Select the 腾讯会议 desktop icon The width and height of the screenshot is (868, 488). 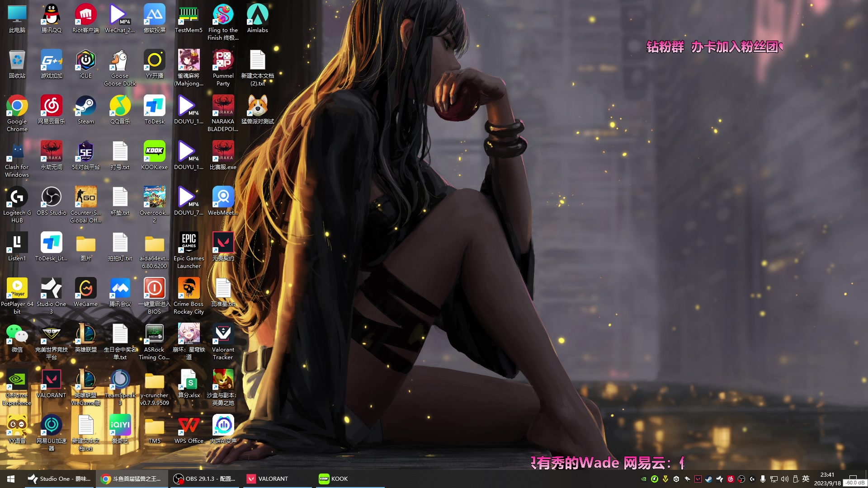tap(120, 292)
